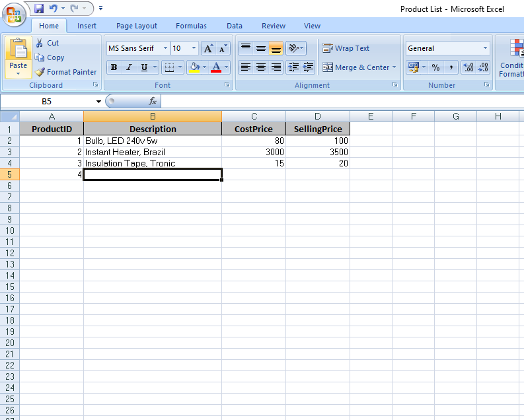The height and width of the screenshot is (420, 524).
Task: Toggle Italic formatting
Action: (x=129, y=67)
